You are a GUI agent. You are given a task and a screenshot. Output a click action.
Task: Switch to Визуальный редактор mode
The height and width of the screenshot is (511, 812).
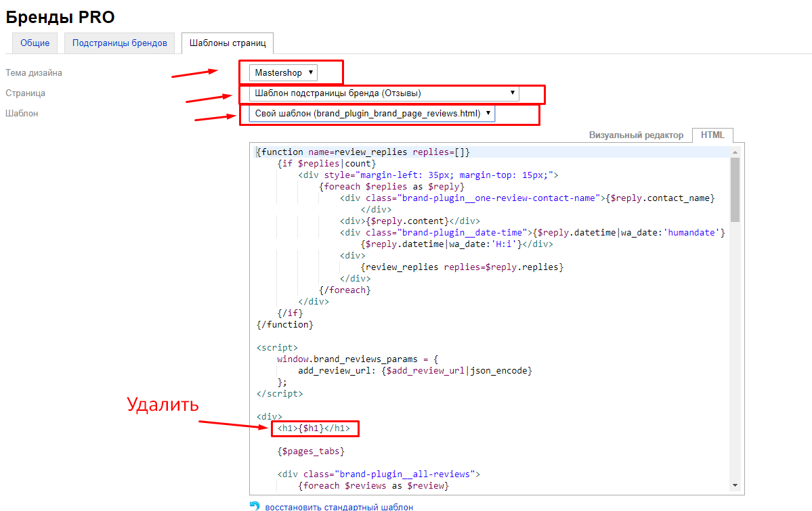click(636, 135)
